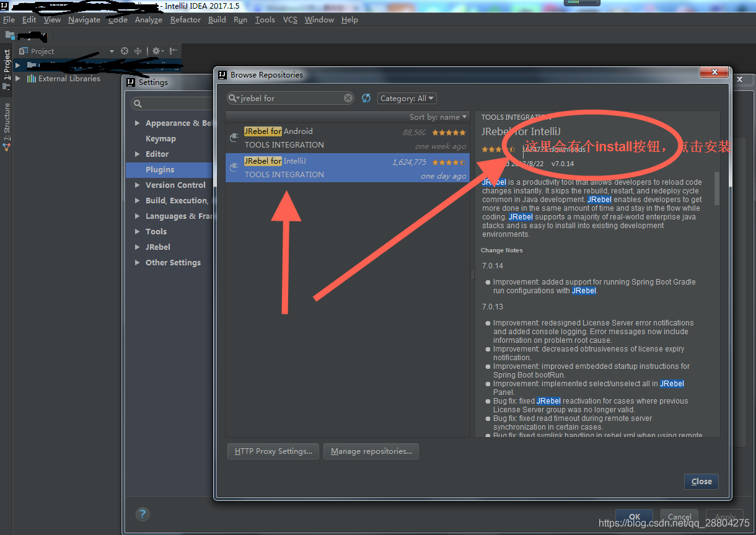756x535 pixels.
Task: Open the Window menu
Action: click(319, 20)
